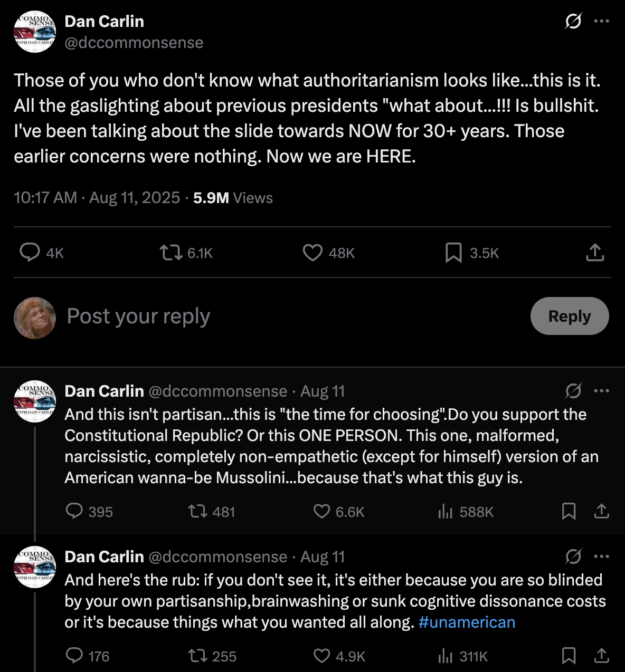The height and width of the screenshot is (672, 625).
Task: Bookmark the main post with 3.5K bookmarks
Action: pos(453,253)
